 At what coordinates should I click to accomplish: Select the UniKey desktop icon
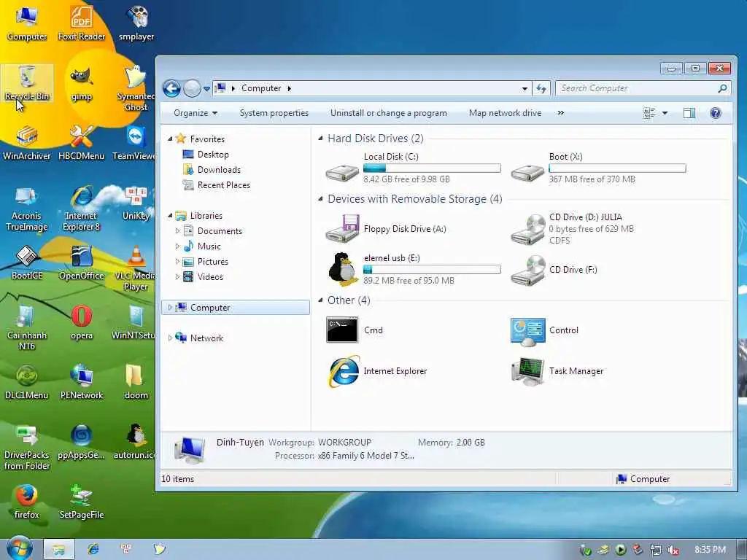tap(136, 203)
